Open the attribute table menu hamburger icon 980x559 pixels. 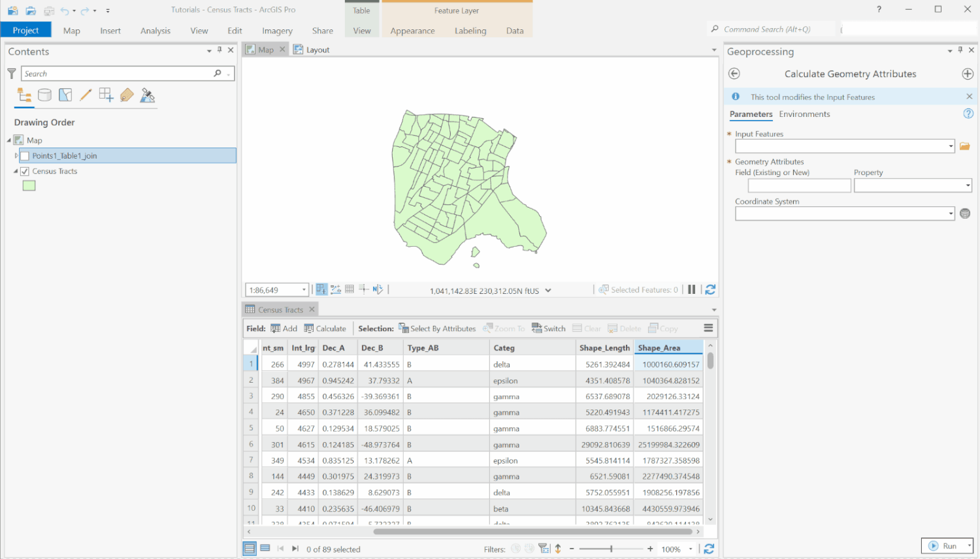pyautogui.click(x=708, y=328)
